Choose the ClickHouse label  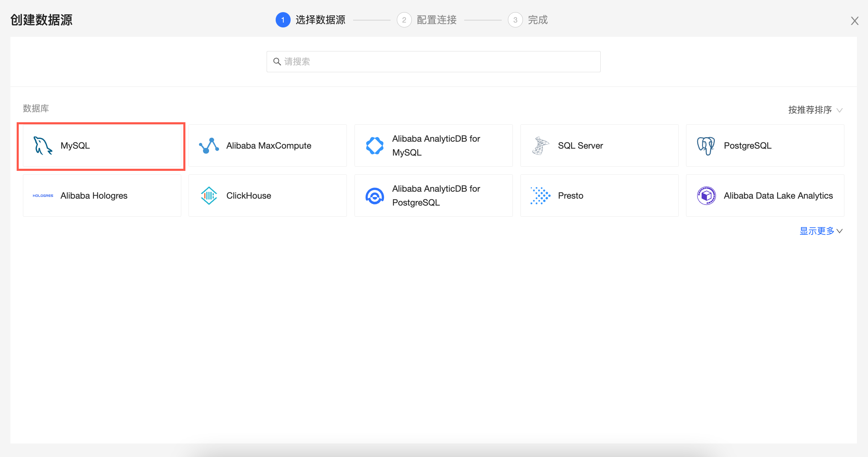249,196
